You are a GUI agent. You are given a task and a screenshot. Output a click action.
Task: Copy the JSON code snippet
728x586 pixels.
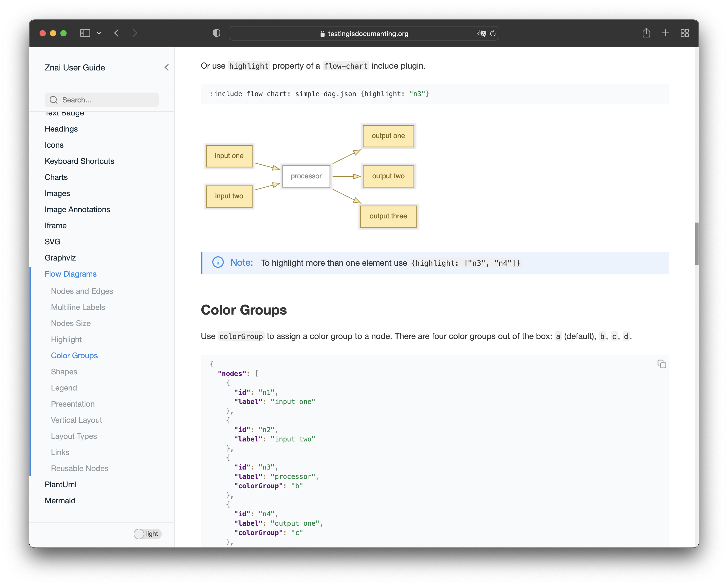(x=661, y=364)
